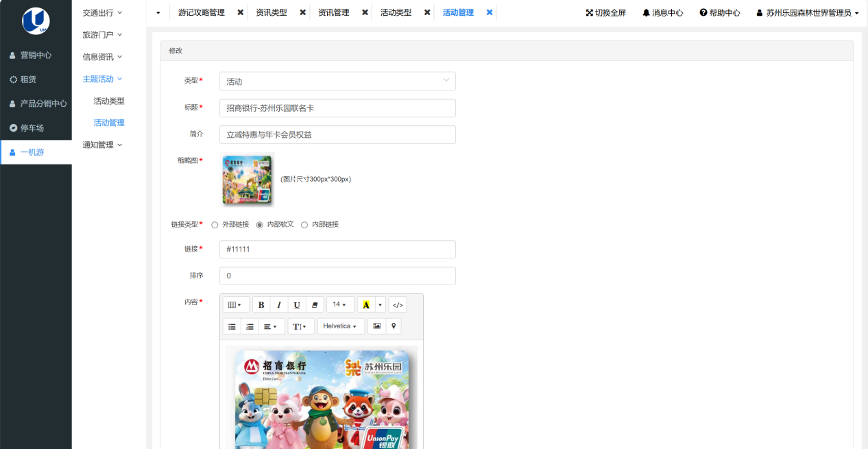Select the 外部链接 radio option
This screenshot has height=449, width=868.
[x=215, y=225]
